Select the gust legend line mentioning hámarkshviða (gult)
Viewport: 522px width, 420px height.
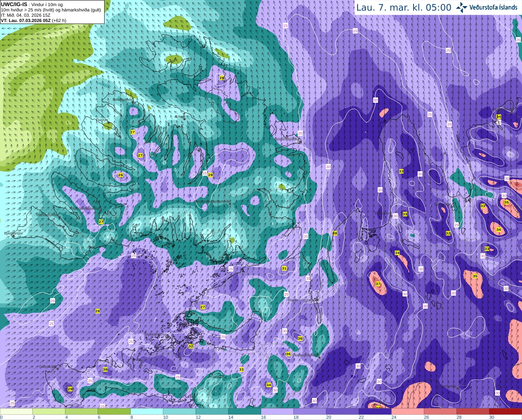pyautogui.click(x=51, y=10)
